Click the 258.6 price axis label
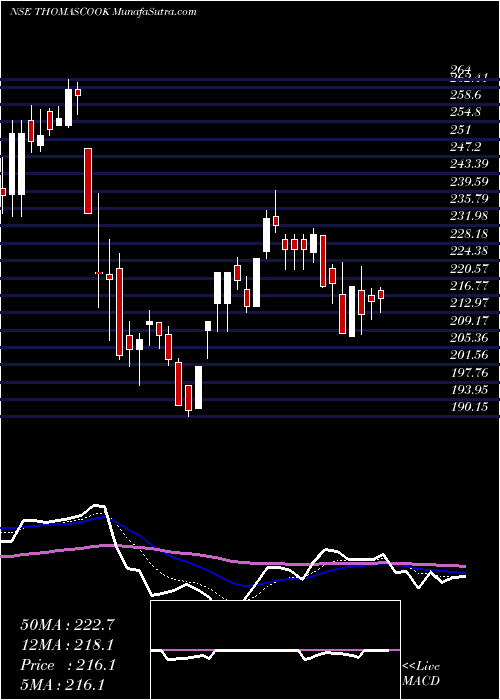This screenshot has width=500, height=700. (x=465, y=95)
